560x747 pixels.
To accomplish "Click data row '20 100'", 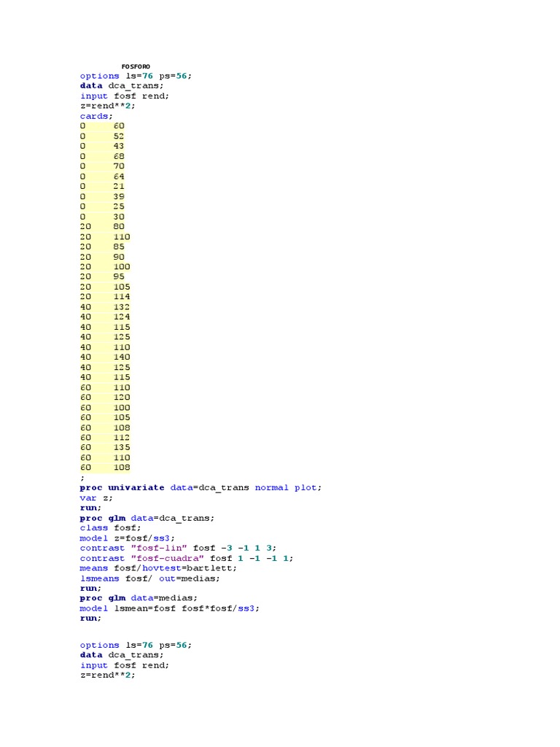I will pos(105,267).
